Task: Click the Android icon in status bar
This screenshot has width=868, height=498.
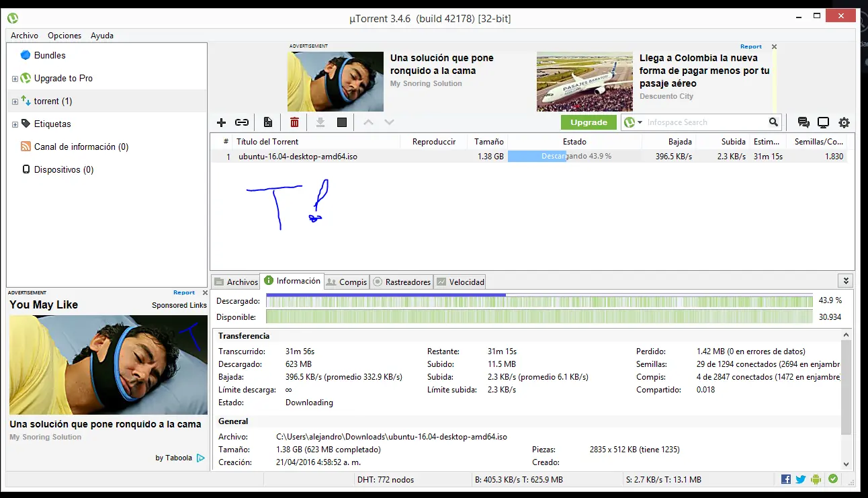Action: [816, 479]
